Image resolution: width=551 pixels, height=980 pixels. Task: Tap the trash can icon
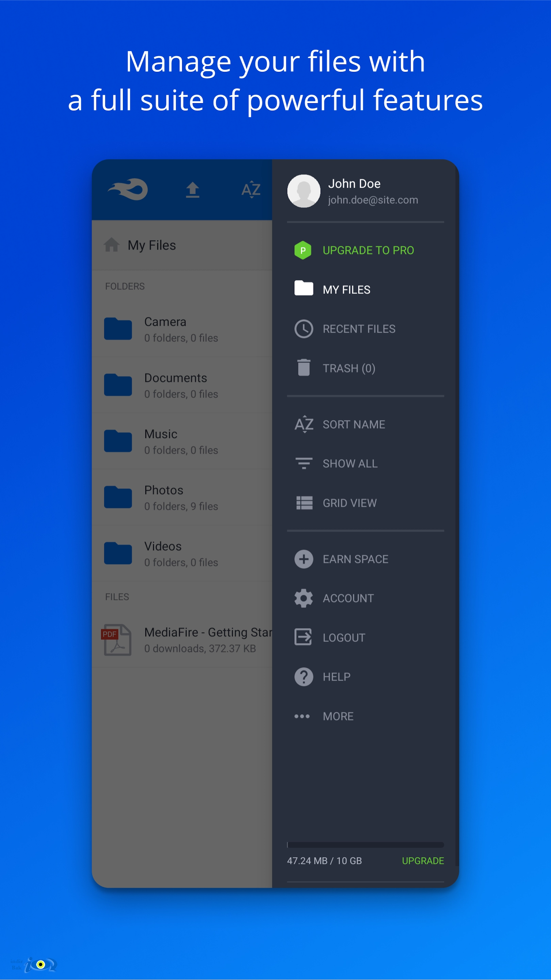pos(304,367)
